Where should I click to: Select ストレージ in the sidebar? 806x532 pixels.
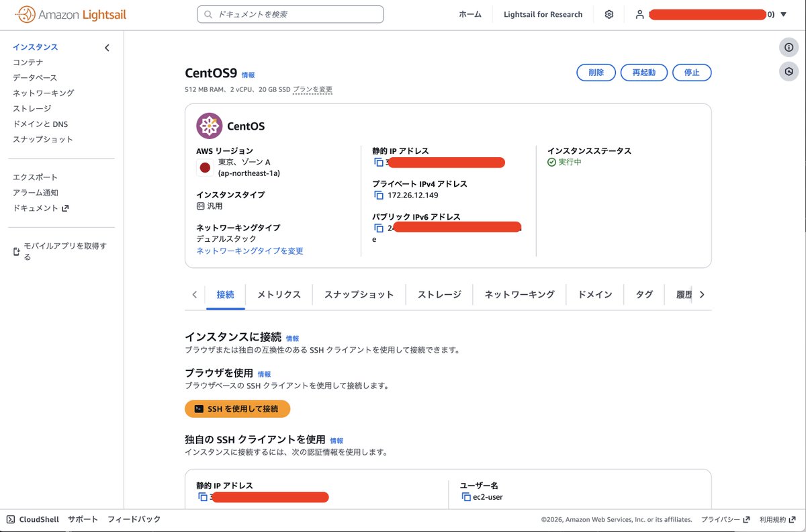pos(32,109)
